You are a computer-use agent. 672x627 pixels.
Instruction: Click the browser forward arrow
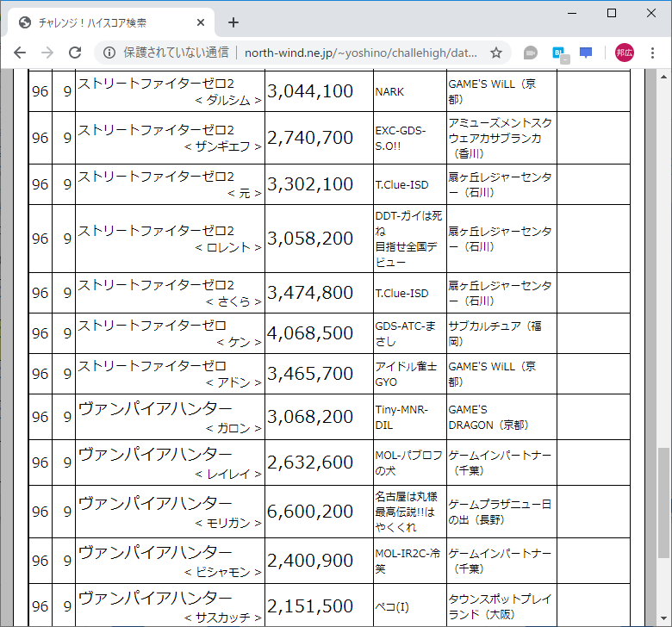47,53
